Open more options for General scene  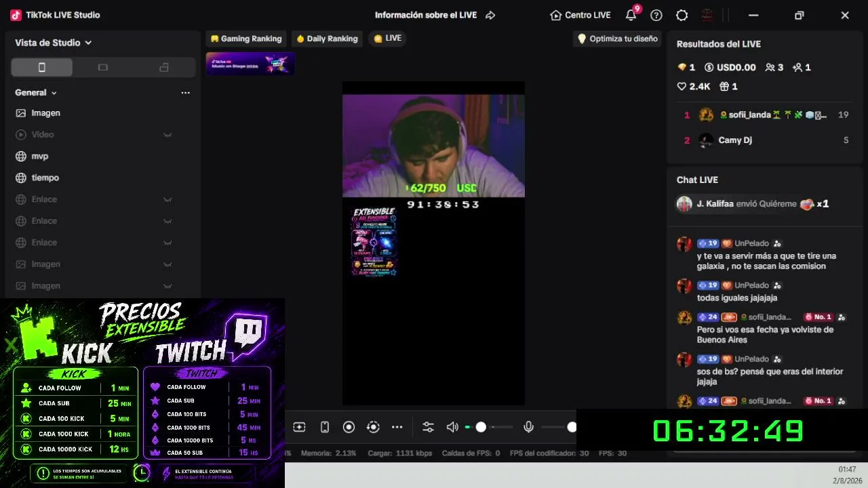tap(185, 93)
